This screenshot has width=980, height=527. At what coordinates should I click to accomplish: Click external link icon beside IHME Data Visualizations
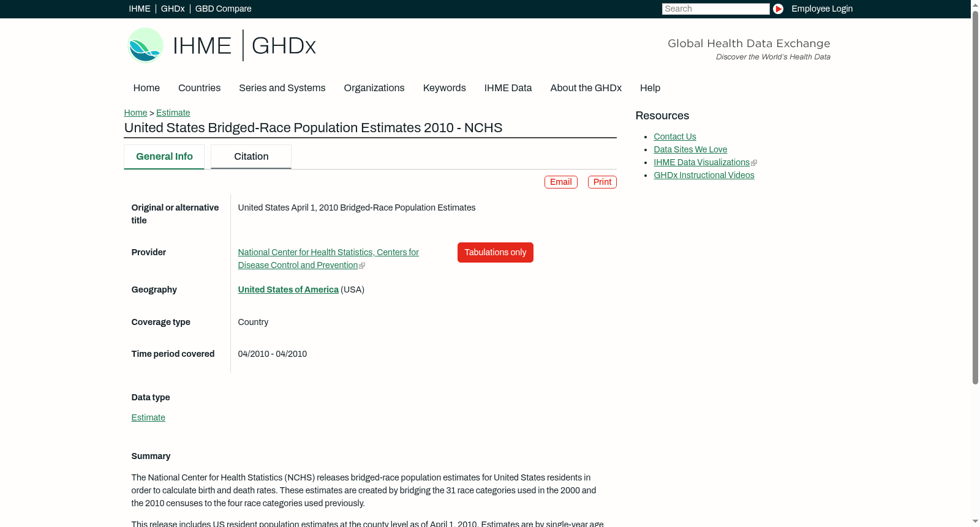point(754,163)
